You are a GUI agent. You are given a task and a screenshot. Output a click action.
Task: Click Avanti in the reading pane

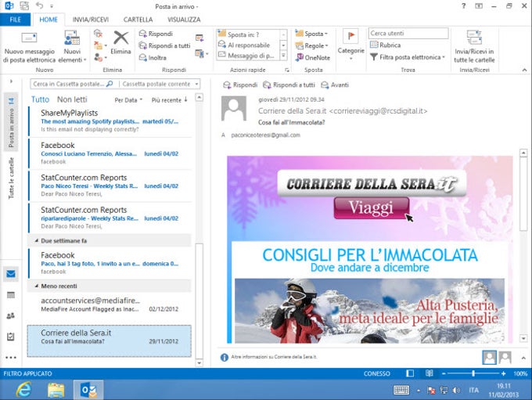(x=335, y=85)
